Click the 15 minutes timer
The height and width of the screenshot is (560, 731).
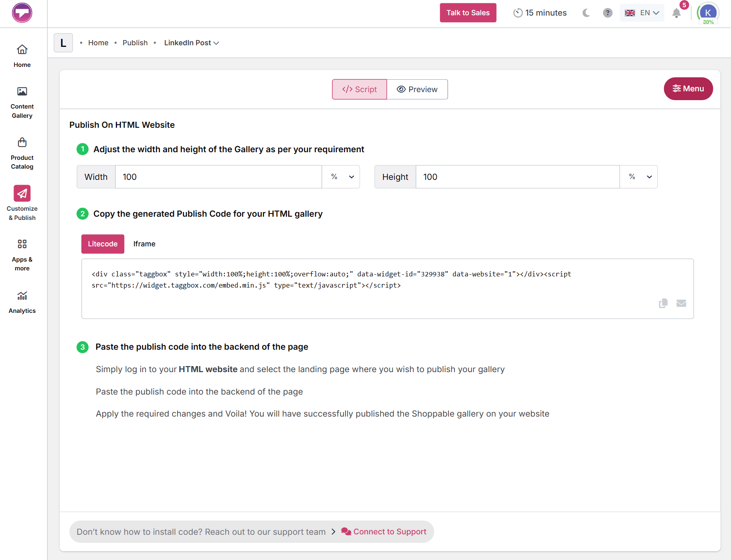540,13
